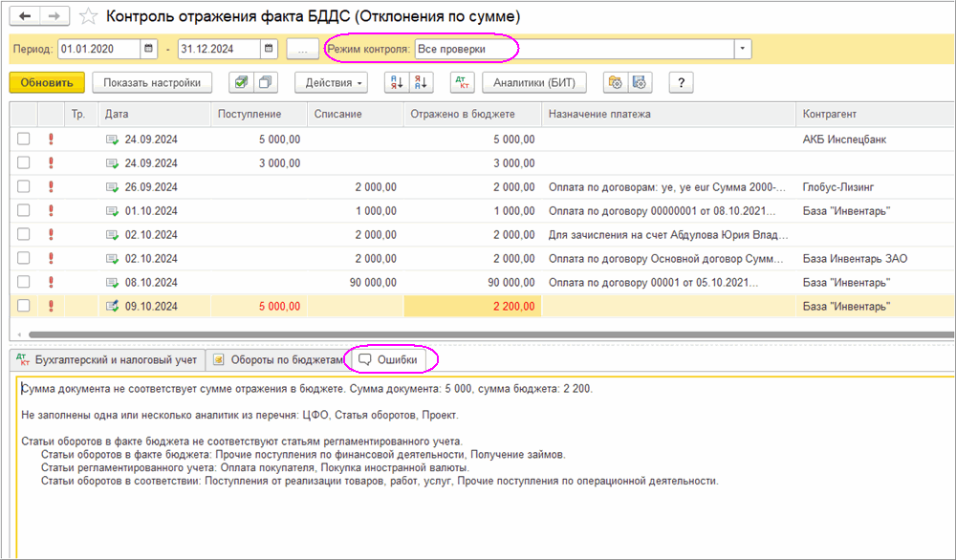Open the Действия dropdown menu

pos(331,83)
